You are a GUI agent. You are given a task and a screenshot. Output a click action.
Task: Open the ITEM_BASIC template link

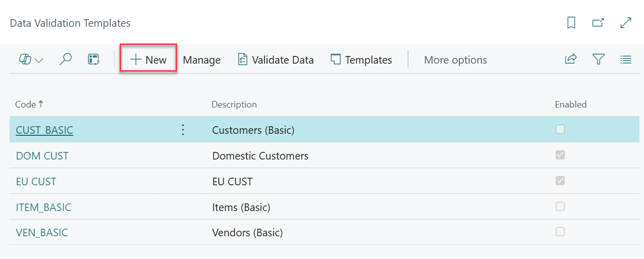tap(43, 207)
